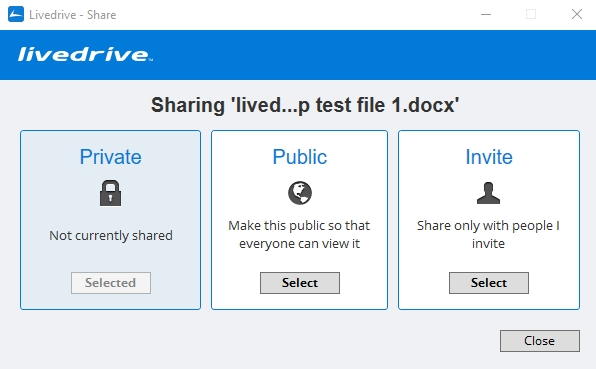The height and width of the screenshot is (369, 596).
Task: Click the Invite heading
Action: pos(489,157)
